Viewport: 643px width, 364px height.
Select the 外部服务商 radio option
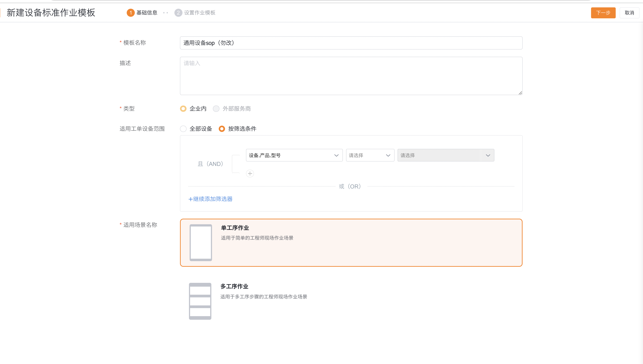pyautogui.click(x=216, y=109)
